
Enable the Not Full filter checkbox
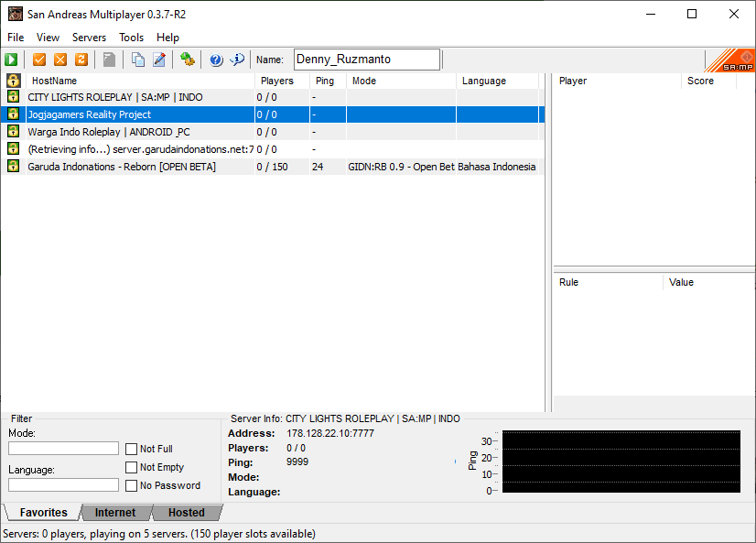131,449
